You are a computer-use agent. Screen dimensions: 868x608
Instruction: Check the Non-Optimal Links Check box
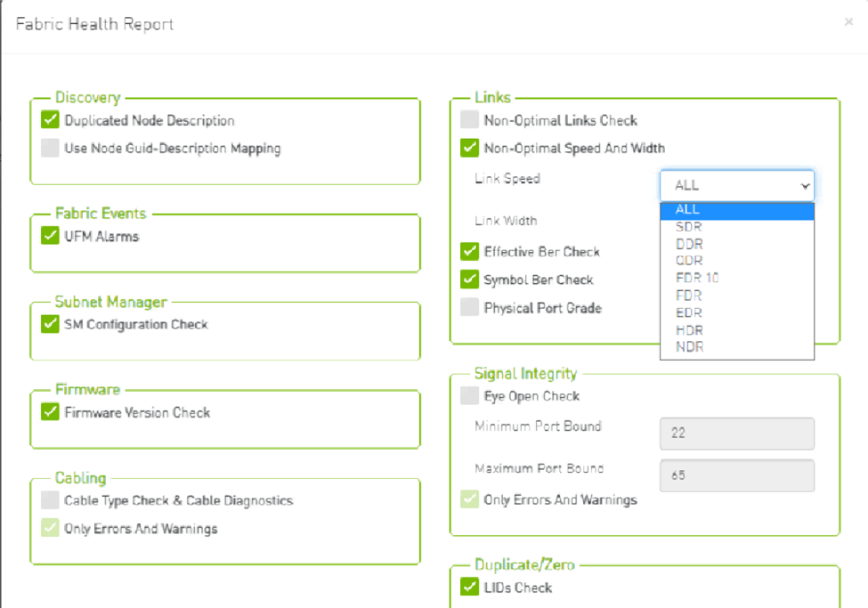[469, 120]
